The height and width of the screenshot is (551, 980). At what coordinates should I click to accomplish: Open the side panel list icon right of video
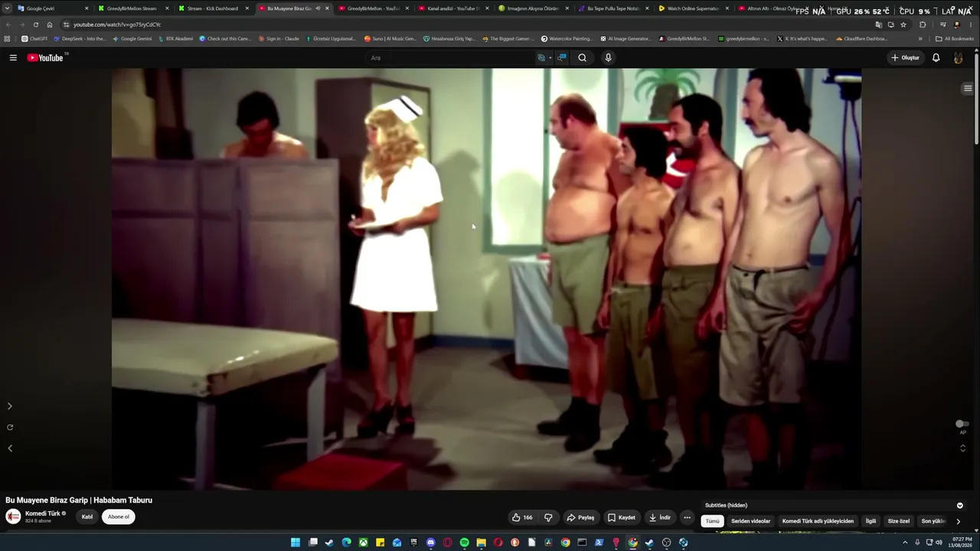click(968, 89)
